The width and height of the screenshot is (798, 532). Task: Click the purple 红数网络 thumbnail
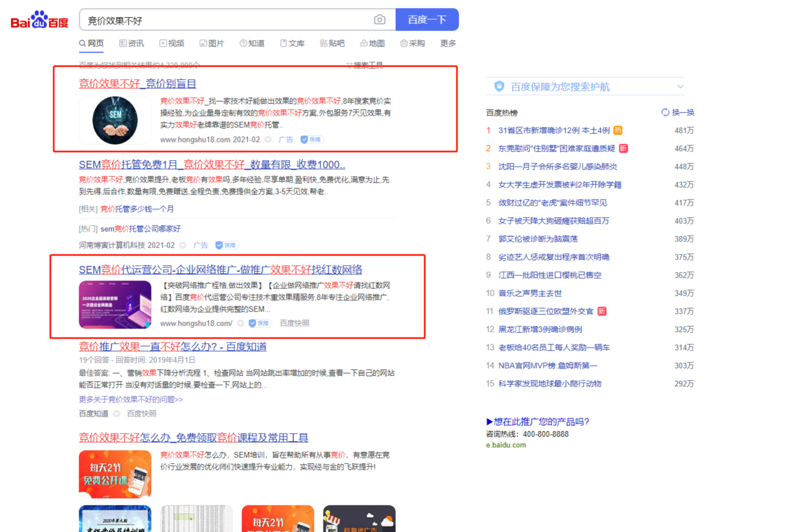(115, 305)
